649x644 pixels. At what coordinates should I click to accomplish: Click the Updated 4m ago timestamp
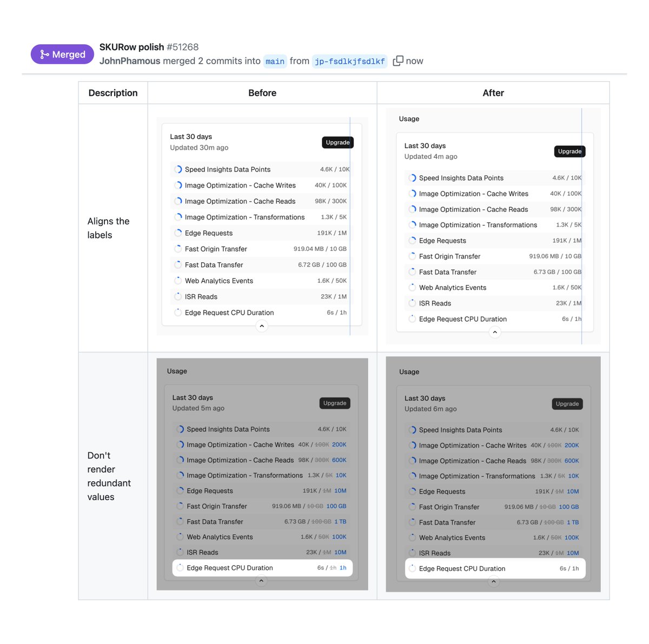click(x=431, y=157)
